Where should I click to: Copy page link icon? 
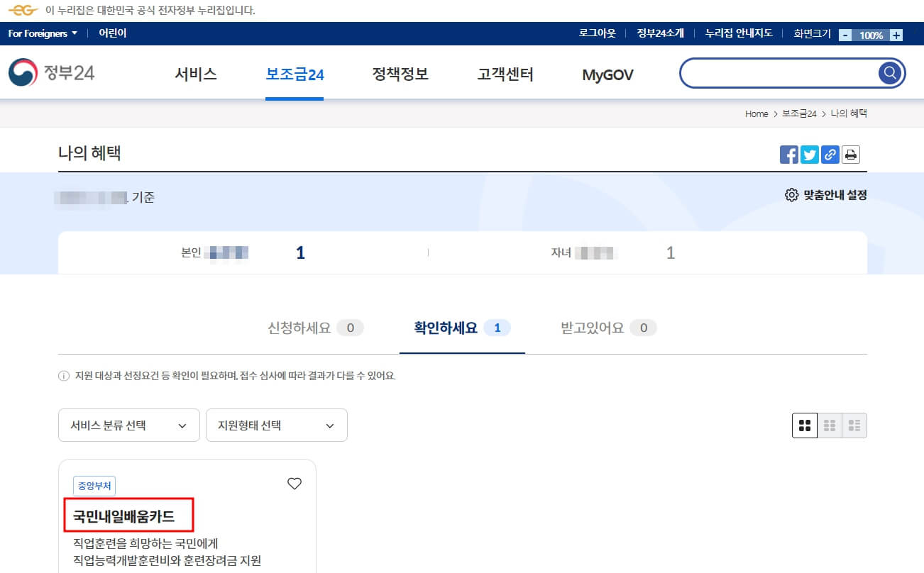point(830,155)
